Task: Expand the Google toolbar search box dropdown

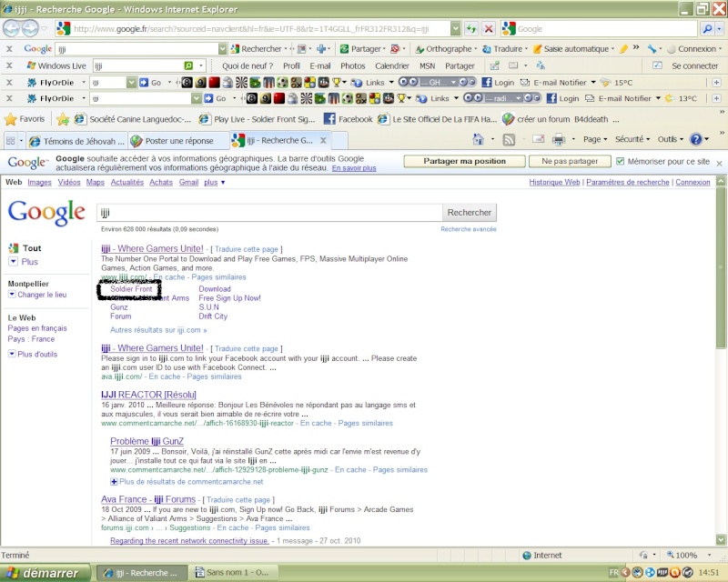Action: [x=222, y=49]
